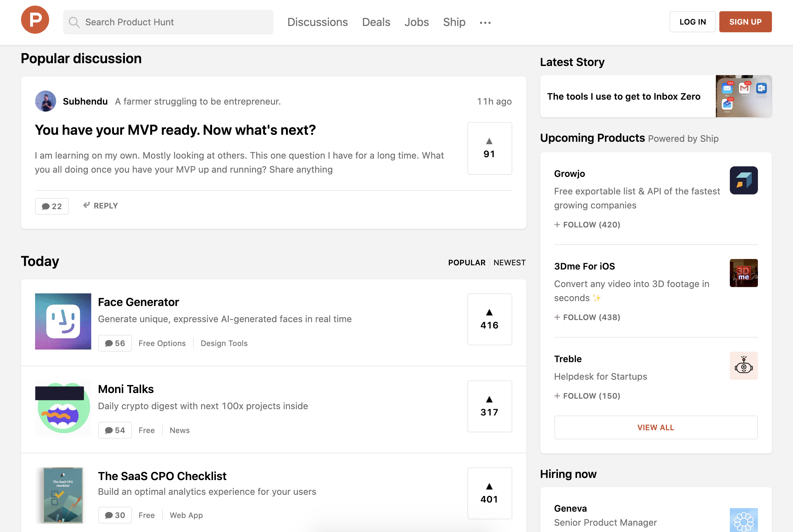The image size is (793, 532).
Task: Open Subhendu's profile name link
Action: (85, 101)
